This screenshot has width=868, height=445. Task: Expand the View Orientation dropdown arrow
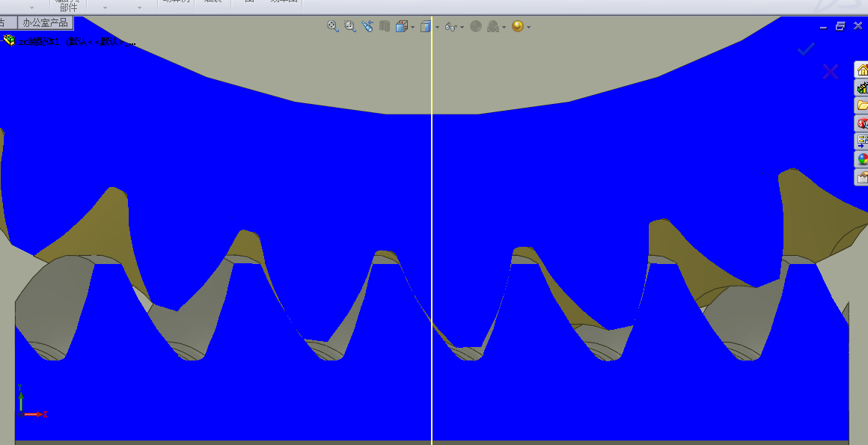coord(413,27)
